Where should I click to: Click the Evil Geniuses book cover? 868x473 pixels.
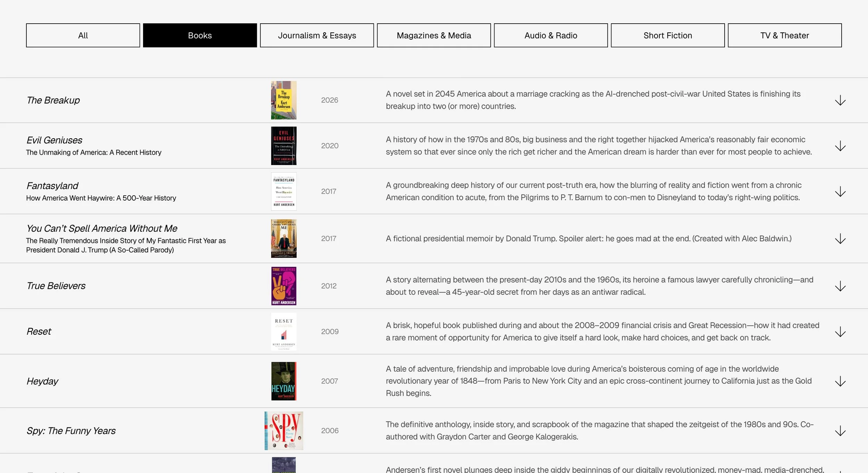tap(284, 146)
